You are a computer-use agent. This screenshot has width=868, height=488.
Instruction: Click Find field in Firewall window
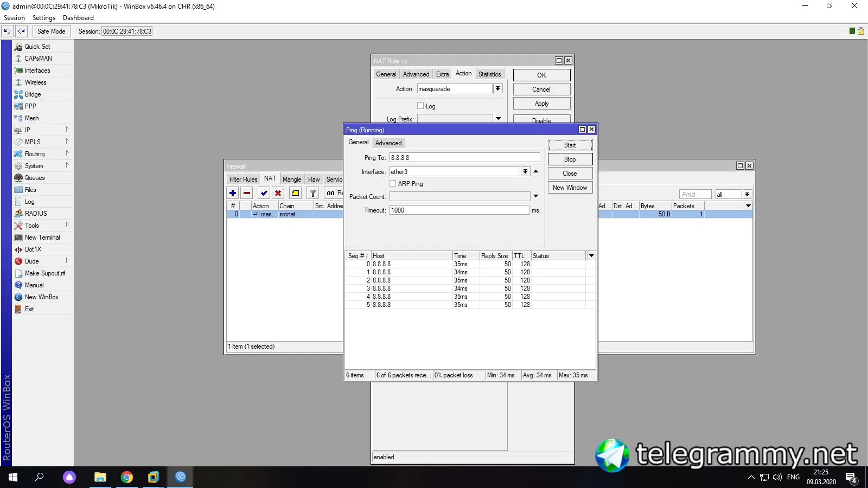pos(695,194)
